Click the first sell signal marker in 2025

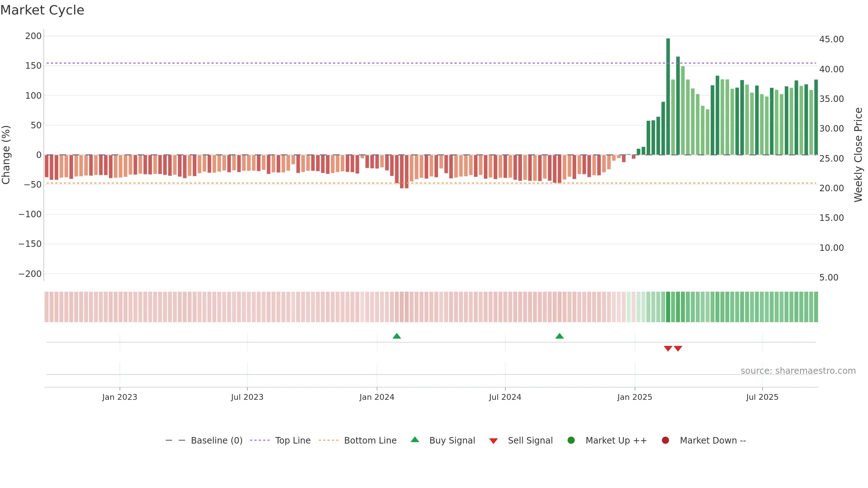click(668, 348)
